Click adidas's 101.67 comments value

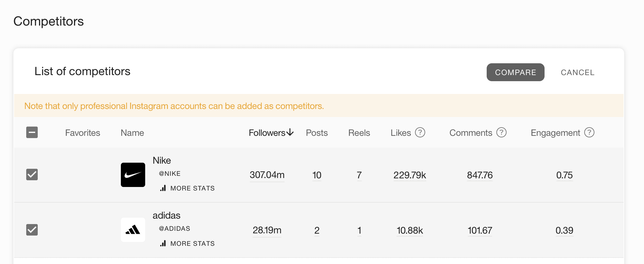coord(480,230)
